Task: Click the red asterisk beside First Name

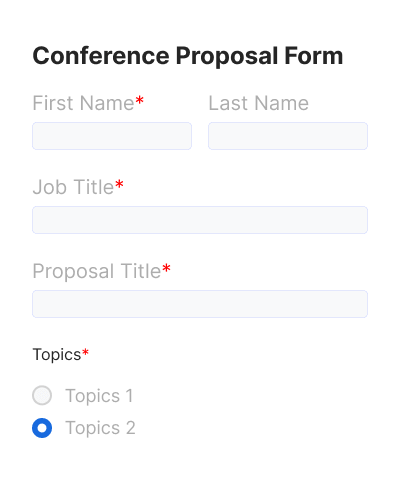Action: [x=139, y=100]
